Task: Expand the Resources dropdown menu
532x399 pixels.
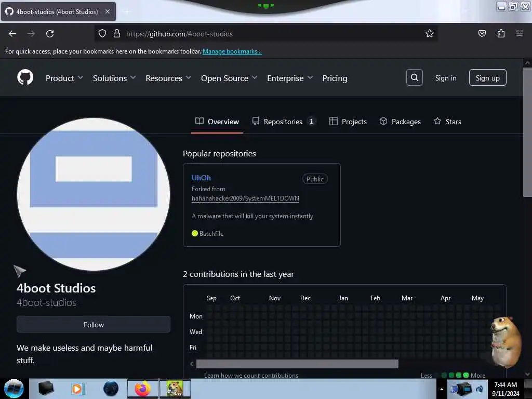Action: tap(169, 78)
